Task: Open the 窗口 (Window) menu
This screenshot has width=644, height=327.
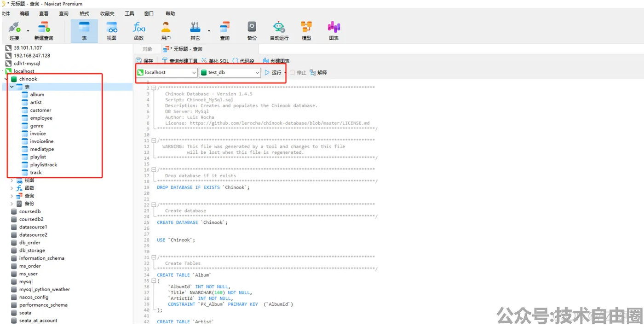Action: (x=149, y=13)
